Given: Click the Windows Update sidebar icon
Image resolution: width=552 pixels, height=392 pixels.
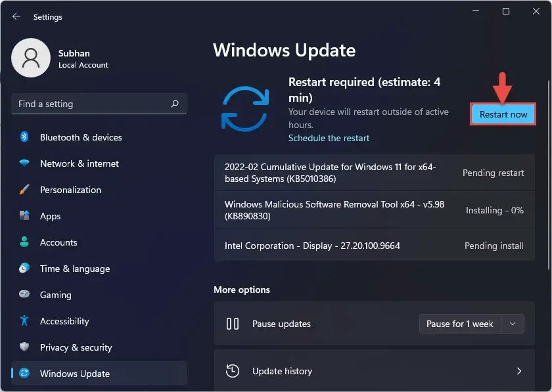Looking at the screenshot, I should pos(24,374).
